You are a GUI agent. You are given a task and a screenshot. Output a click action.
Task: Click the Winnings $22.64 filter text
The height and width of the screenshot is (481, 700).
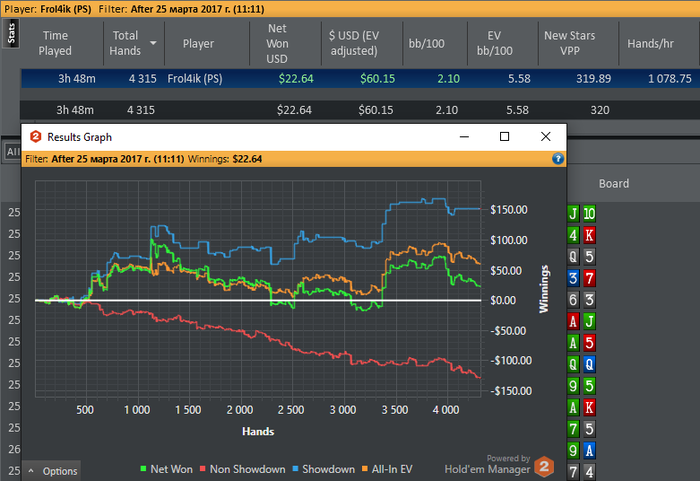click(x=225, y=159)
